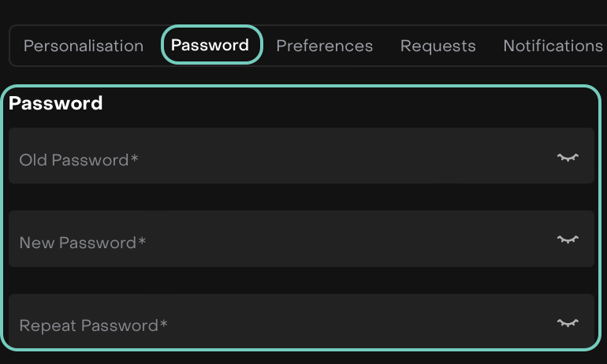
Task: Click the Personalisation label in the tab bar
Action: pos(84,46)
